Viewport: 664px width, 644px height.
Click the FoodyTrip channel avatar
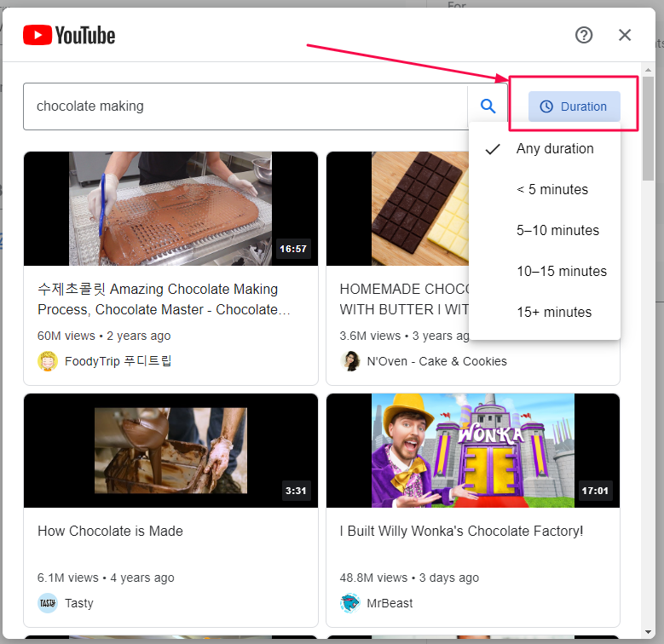(x=48, y=361)
